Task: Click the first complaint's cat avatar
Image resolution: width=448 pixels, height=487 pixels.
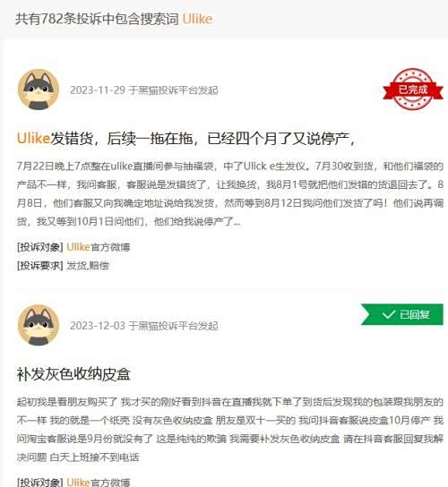Action: (x=39, y=90)
